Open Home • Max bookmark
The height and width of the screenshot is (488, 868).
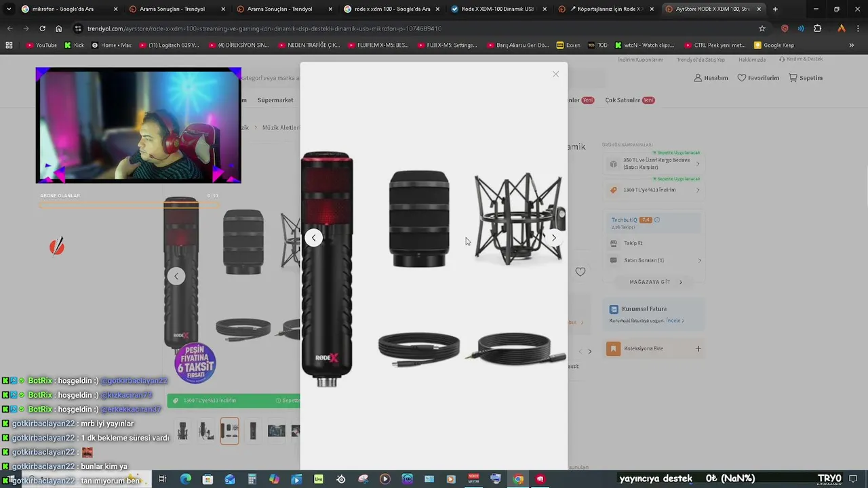tap(111, 45)
